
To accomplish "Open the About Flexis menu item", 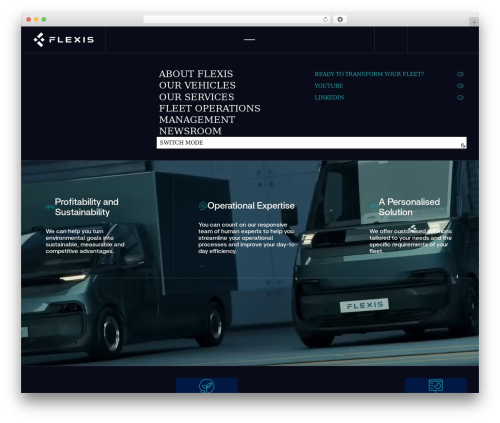I will (x=196, y=74).
